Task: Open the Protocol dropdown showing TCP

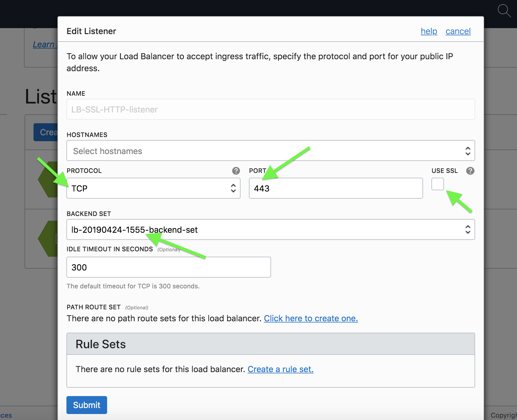Action: 153,188
